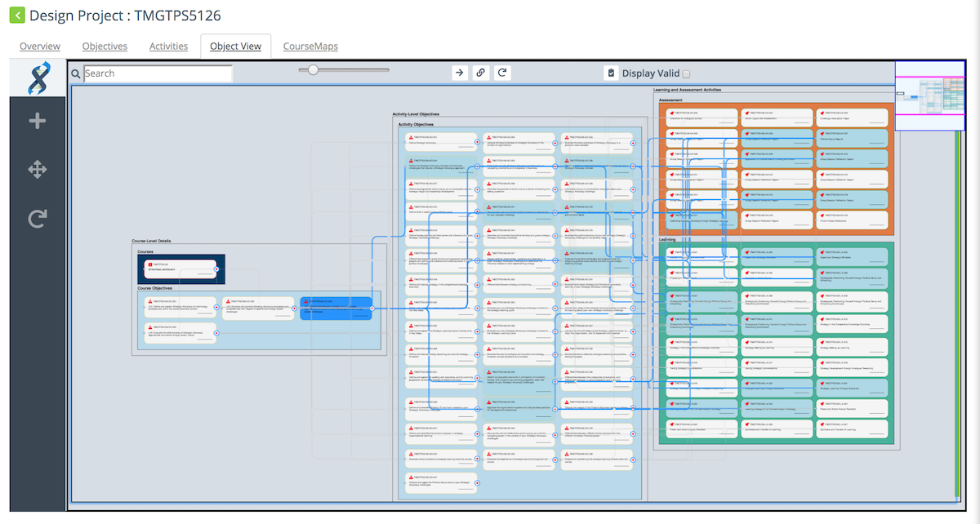Click the plus icon in left sidebar
Screen dimensions: 980x524
click(x=37, y=122)
